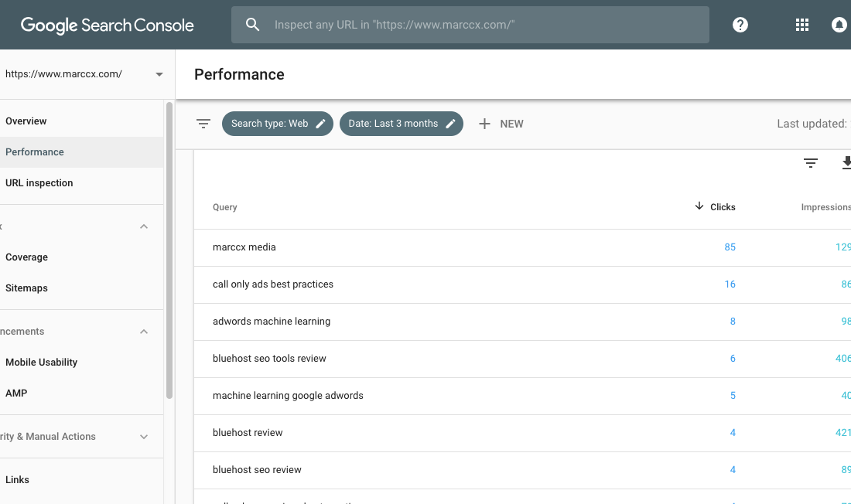Select Performance in sidebar
851x504 pixels.
click(x=35, y=152)
